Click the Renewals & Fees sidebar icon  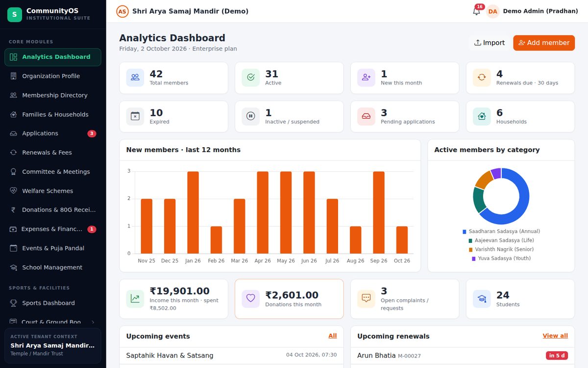click(13, 153)
